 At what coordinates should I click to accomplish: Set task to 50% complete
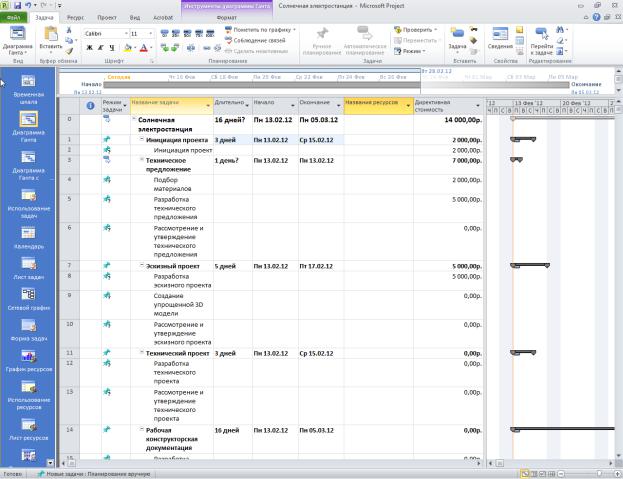coord(188,33)
